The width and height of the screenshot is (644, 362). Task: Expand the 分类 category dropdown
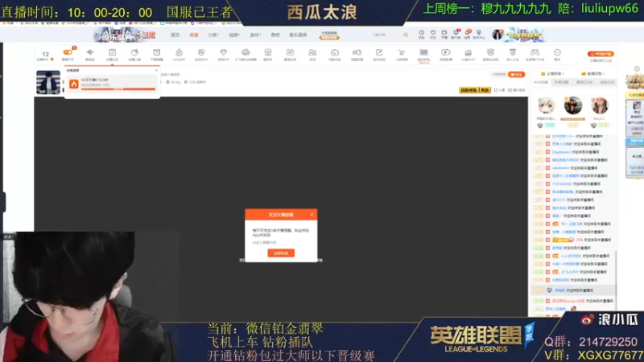click(213, 35)
